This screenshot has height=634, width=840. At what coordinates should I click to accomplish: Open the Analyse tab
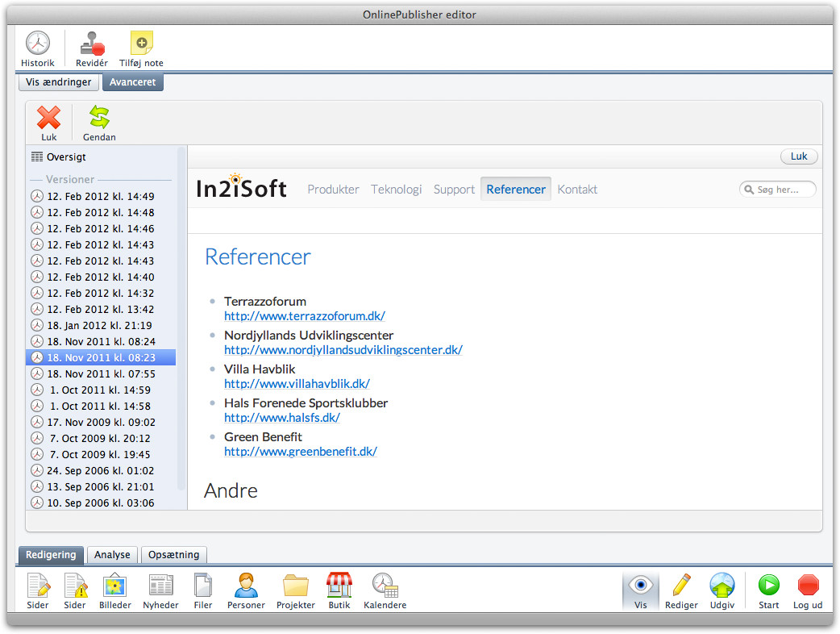pyautogui.click(x=112, y=555)
